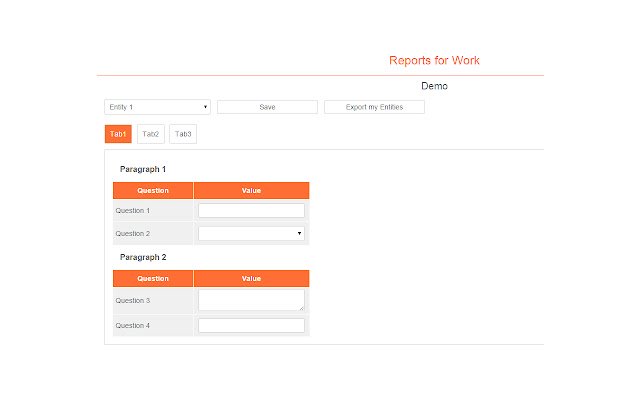Click Value header in Paragraph 1 table
Viewport: 640px width, 400px height.
click(x=251, y=191)
